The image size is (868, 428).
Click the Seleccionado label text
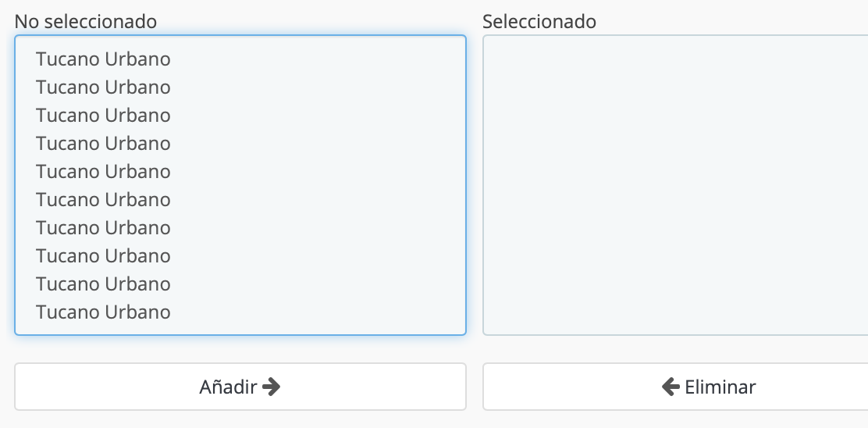[x=539, y=22]
